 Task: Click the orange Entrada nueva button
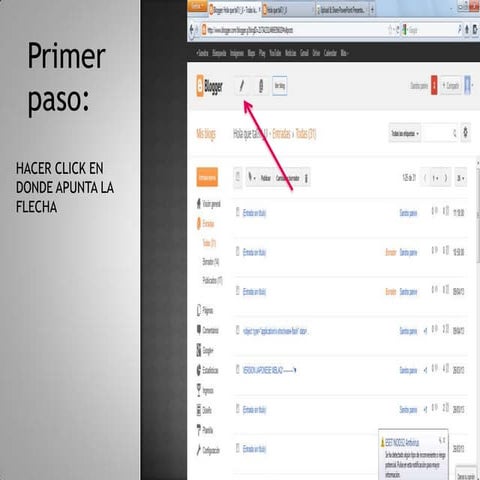coord(207,177)
